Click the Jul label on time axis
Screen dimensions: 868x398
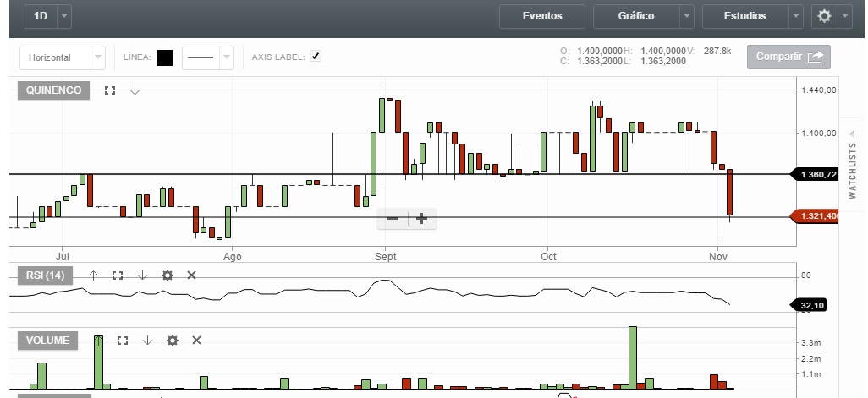[x=63, y=257]
